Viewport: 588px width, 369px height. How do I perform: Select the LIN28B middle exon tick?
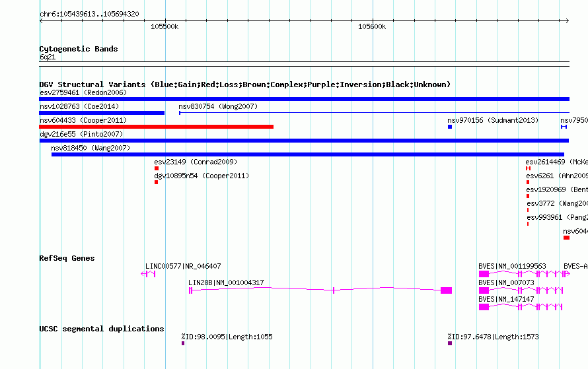tap(334, 290)
